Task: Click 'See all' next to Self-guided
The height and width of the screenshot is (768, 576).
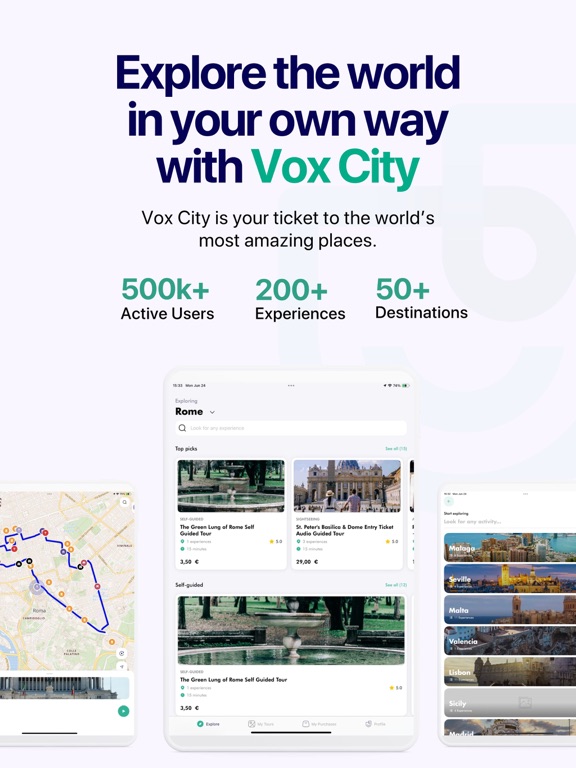Action: point(396,585)
